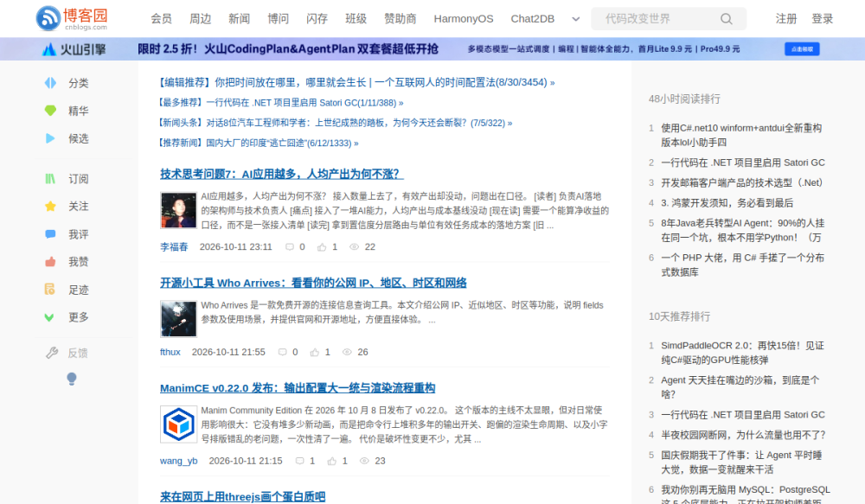Click the avatar thumbnail of the Who Arrives post
The width and height of the screenshot is (865, 504).
(x=178, y=318)
